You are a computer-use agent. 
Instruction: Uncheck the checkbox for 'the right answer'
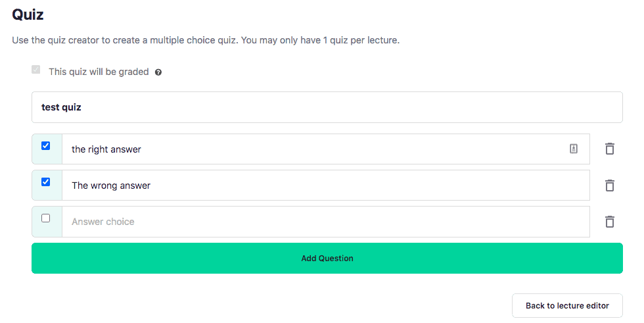(x=46, y=146)
